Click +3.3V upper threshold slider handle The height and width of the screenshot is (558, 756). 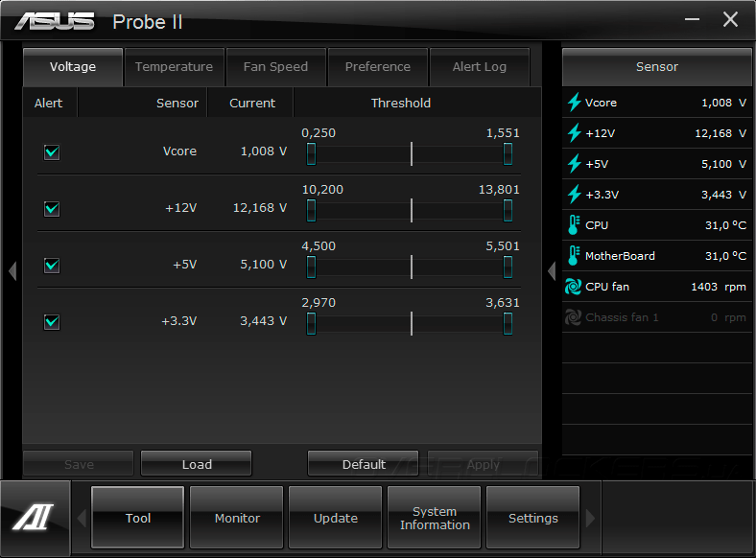[508, 323]
